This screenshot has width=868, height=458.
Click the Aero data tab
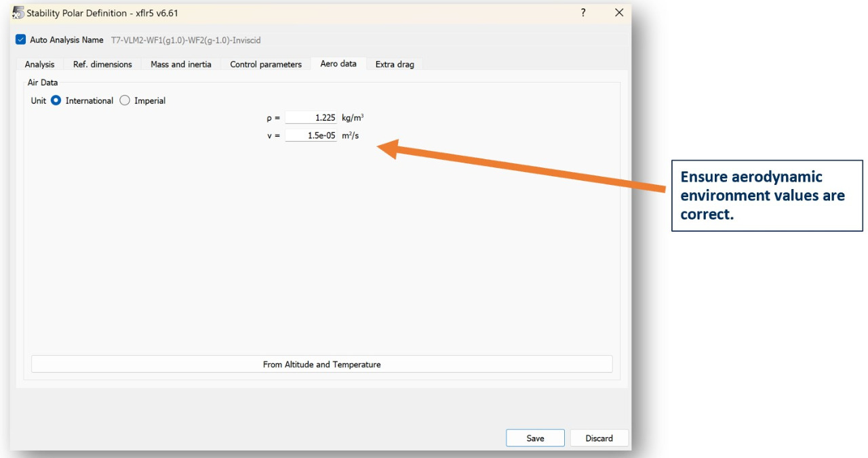coord(338,64)
